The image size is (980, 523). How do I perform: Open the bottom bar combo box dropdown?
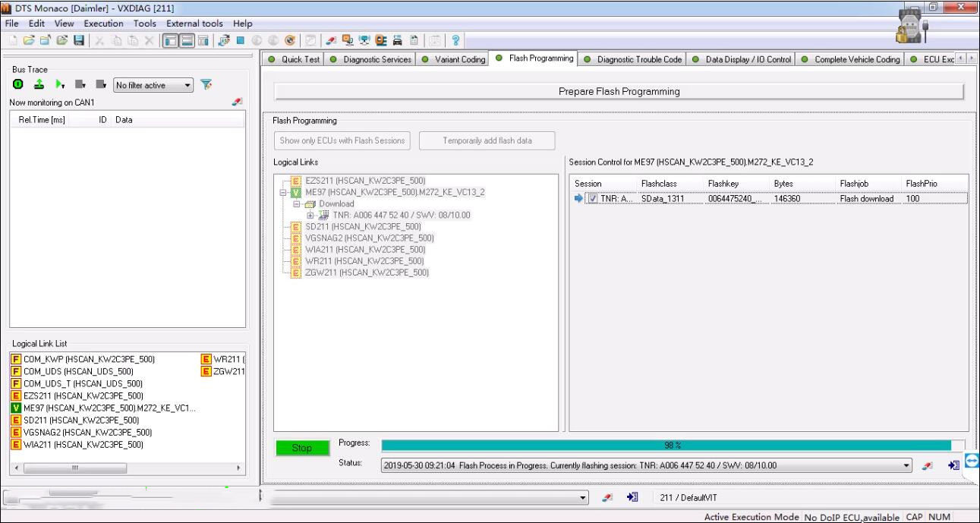pyautogui.click(x=583, y=498)
